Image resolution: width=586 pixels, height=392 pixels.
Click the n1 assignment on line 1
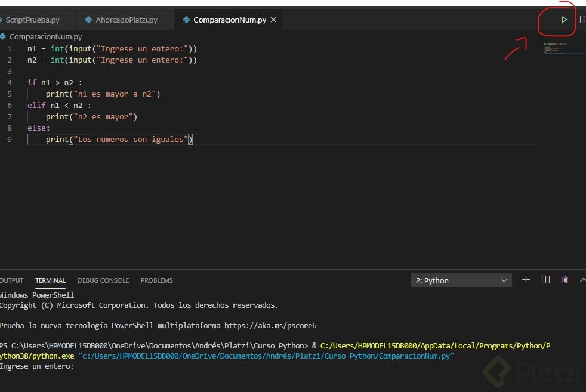click(x=112, y=48)
